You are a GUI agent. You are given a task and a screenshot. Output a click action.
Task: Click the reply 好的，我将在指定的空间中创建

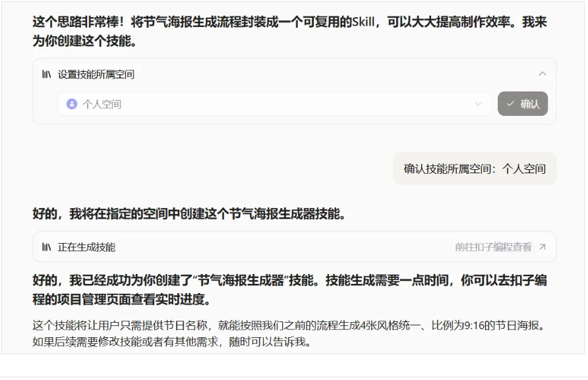click(x=189, y=214)
